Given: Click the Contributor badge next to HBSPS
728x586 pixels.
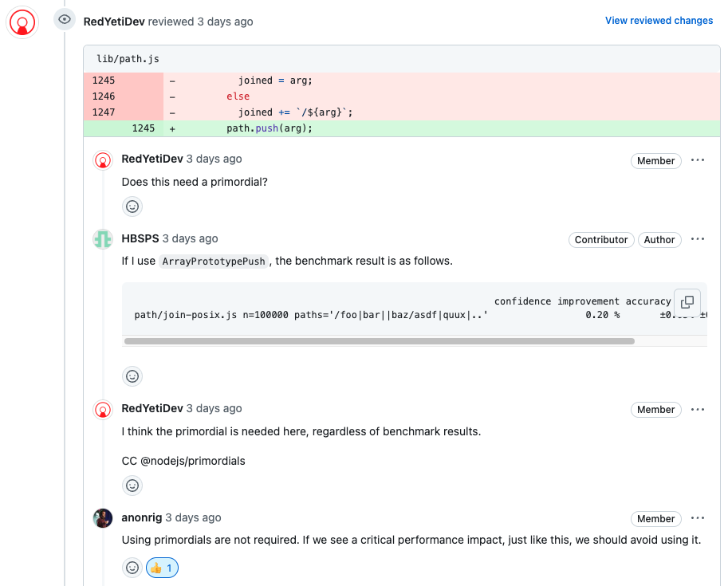Looking at the screenshot, I should [x=600, y=239].
